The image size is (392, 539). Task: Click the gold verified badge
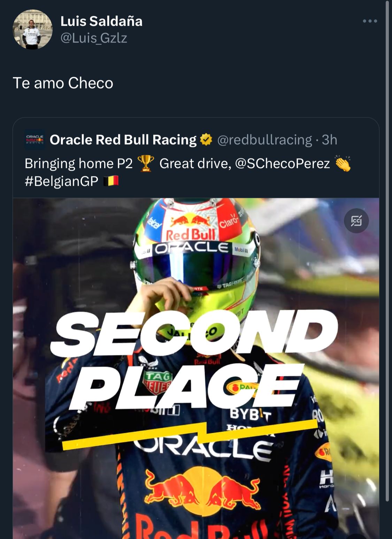(x=206, y=140)
